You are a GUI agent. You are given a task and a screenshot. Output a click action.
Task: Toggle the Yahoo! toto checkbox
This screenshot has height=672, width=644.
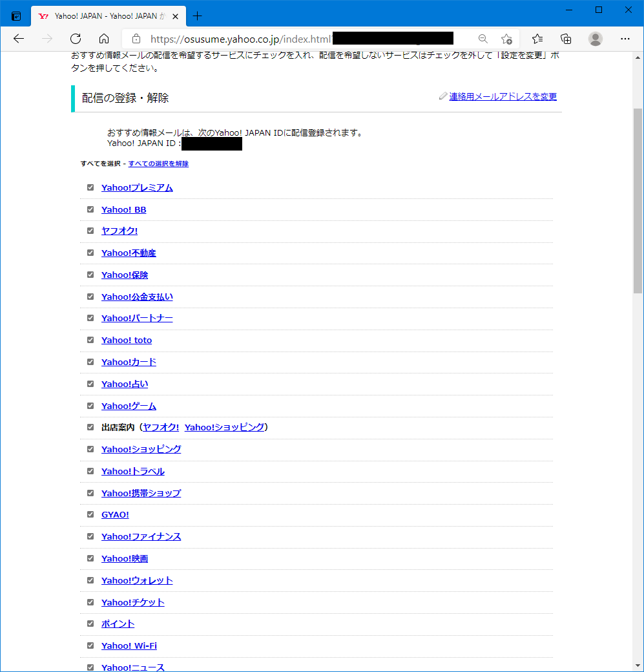(90, 340)
